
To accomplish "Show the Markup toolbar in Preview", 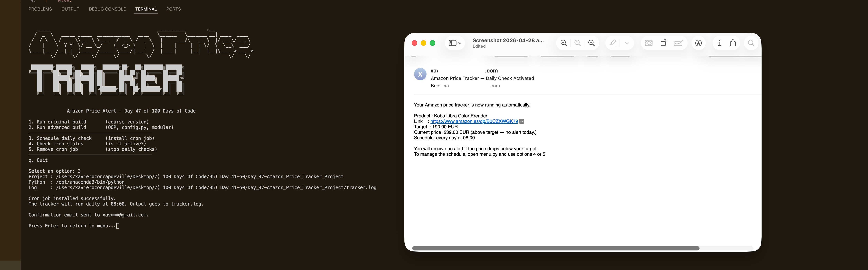I will [x=699, y=43].
